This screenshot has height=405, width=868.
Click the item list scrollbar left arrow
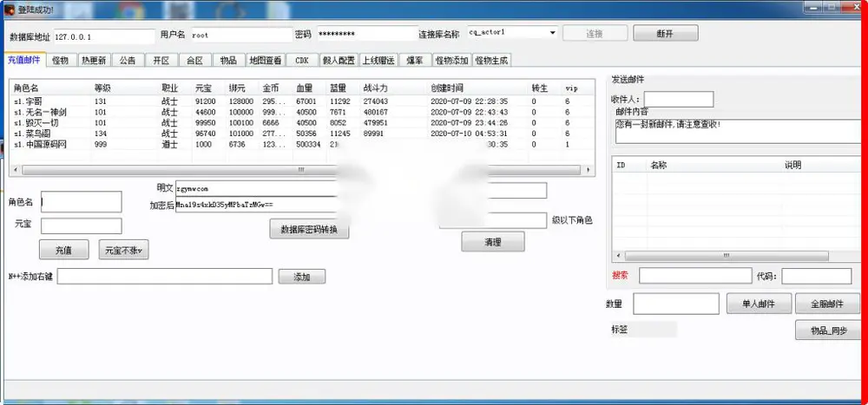coord(618,256)
